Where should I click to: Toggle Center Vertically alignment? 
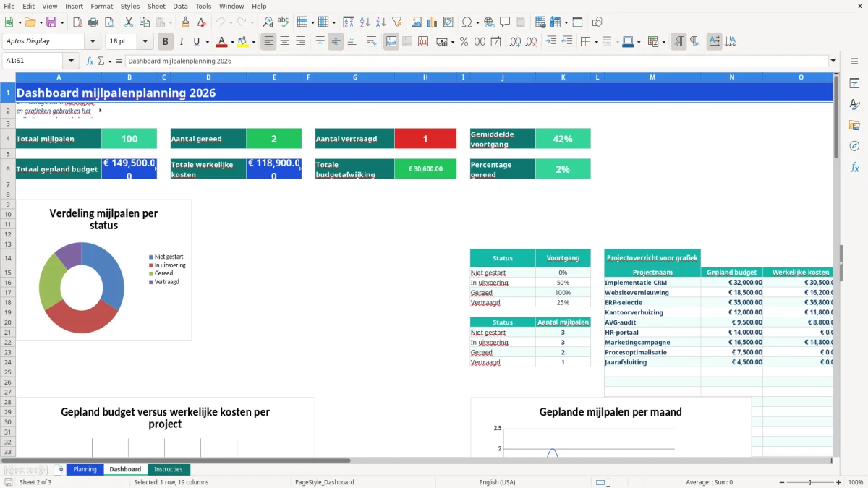(x=336, y=42)
